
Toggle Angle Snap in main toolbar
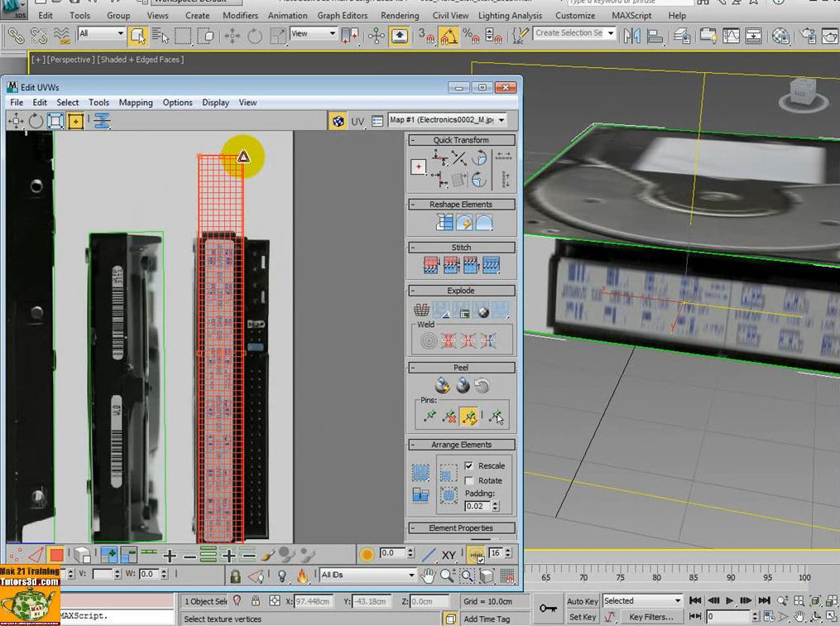coord(449,36)
